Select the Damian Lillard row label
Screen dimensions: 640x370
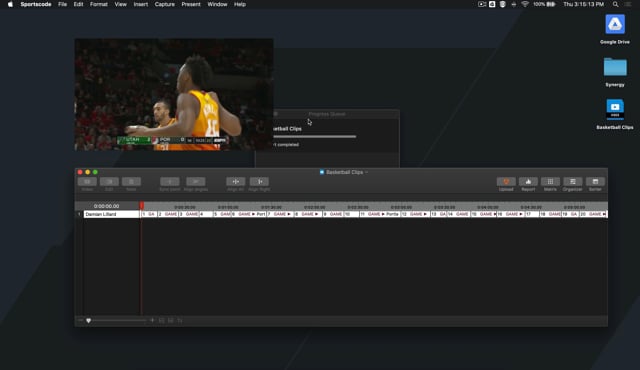112,214
